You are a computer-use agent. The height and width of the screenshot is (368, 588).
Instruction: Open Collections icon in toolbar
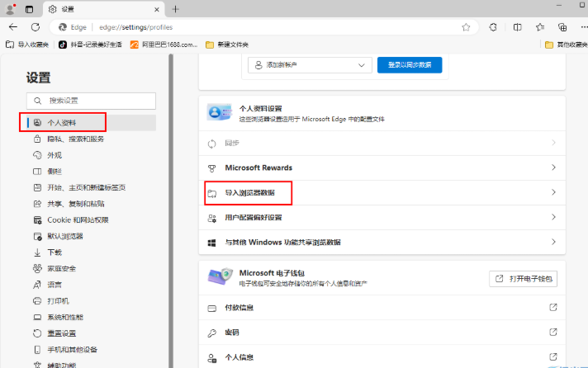pos(562,27)
